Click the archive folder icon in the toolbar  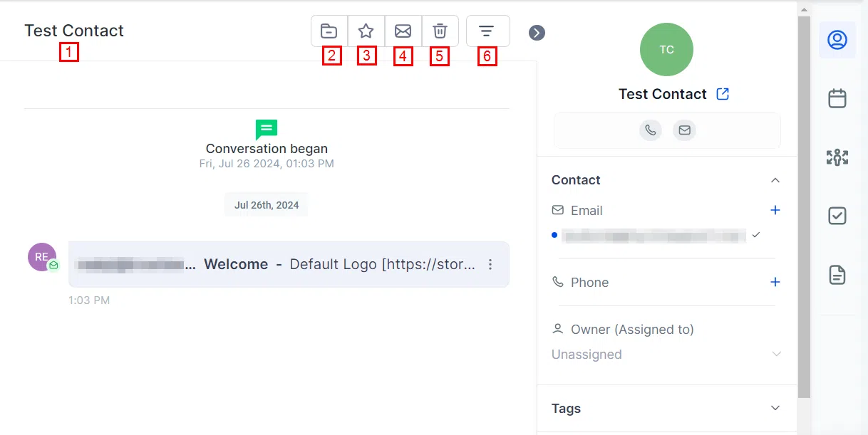click(x=329, y=31)
